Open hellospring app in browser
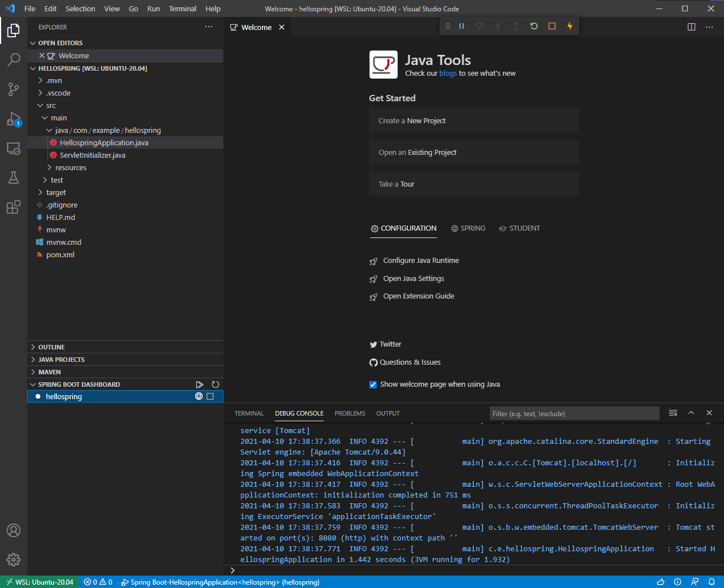The height and width of the screenshot is (588, 724). [199, 396]
